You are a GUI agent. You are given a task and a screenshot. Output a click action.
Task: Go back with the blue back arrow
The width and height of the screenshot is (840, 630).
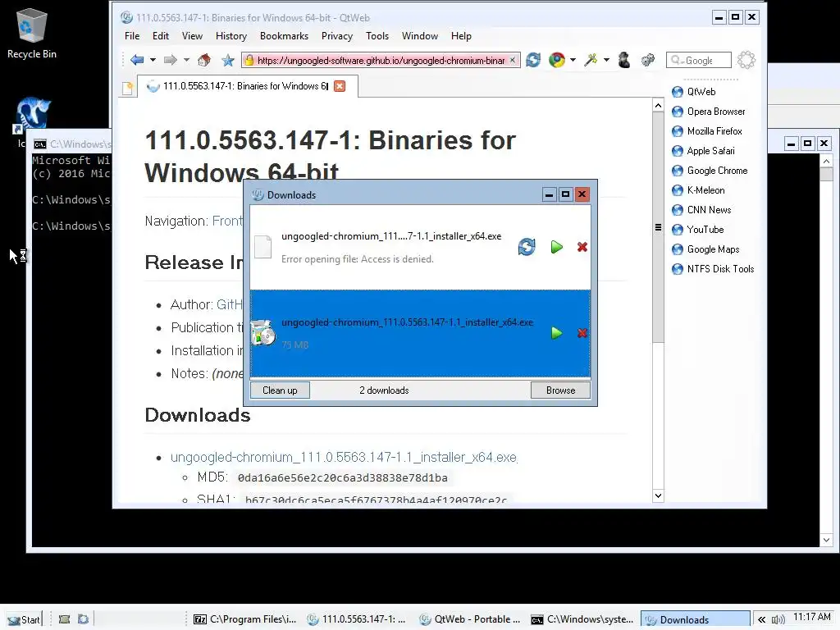(x=137, y=60)
